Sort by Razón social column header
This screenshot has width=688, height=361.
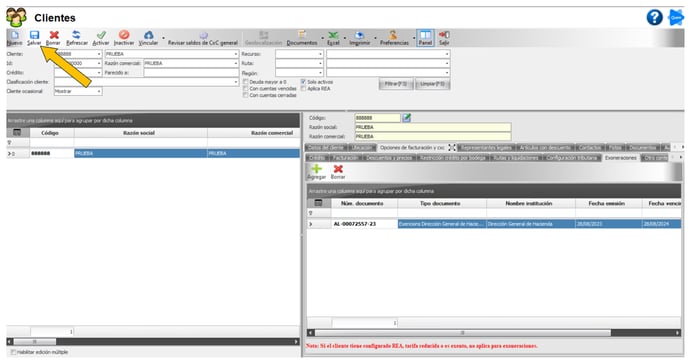(140, 132)
